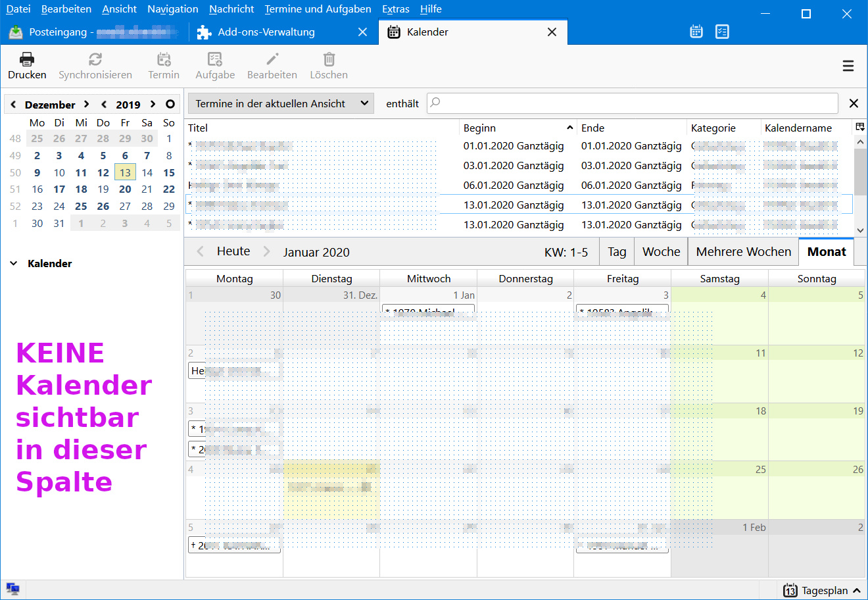Navigate to next month in main view
Viewport: 868px width, 600px height.
point(266,251)
